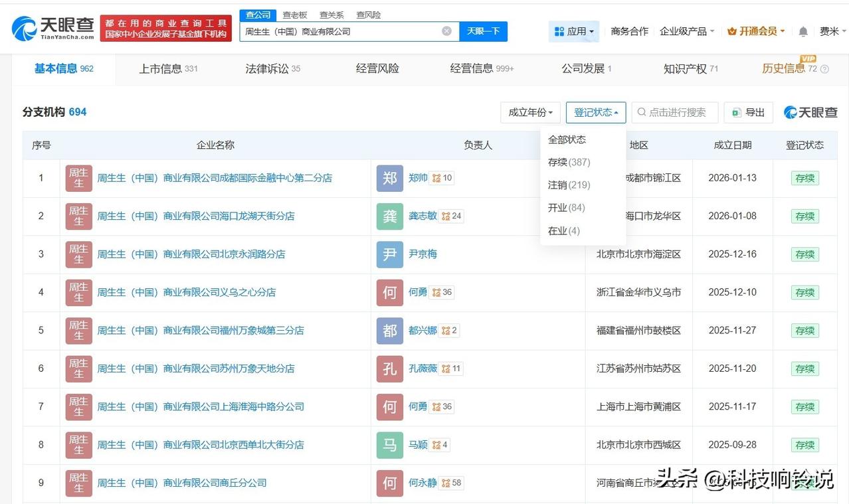This screenshot has width=849, height=504.
Task: Click the 周生生 logo in row 3
Action: 78,254
